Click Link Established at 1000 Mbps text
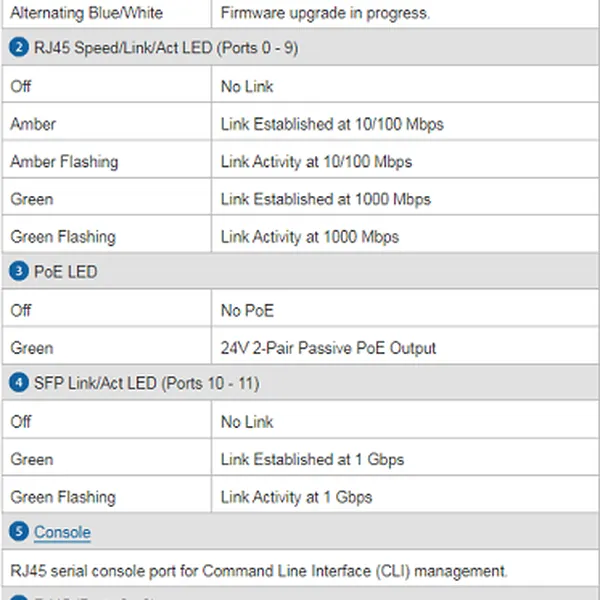 coord(326,199)
